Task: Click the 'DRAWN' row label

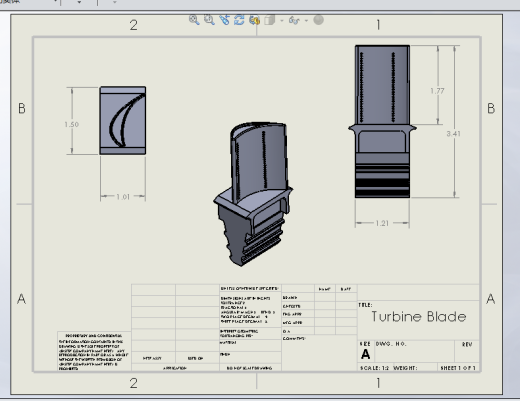Action: tap(290, 298)
